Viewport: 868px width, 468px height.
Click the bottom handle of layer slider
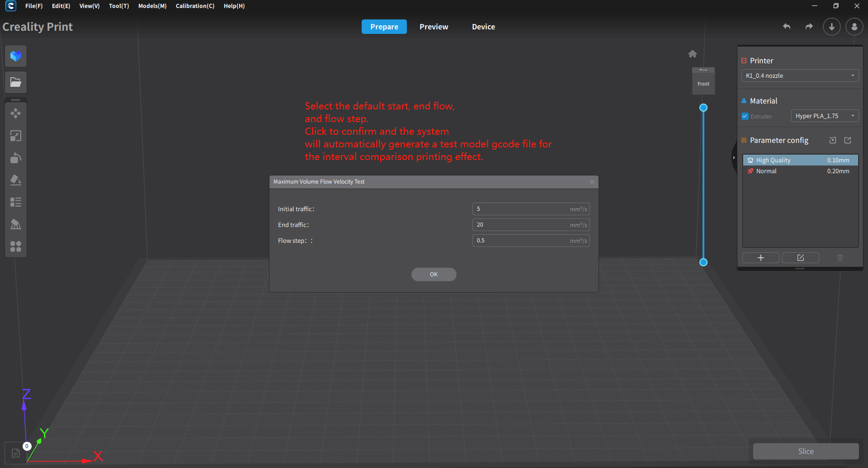(x=703, y=262)
